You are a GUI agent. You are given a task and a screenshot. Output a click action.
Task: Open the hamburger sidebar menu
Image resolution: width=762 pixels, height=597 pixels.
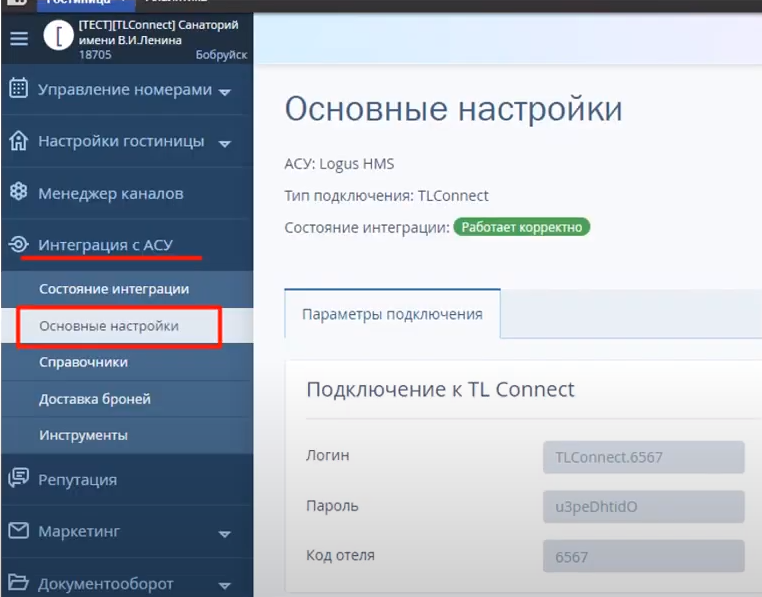pyautogui.click(x=19, y=38)
